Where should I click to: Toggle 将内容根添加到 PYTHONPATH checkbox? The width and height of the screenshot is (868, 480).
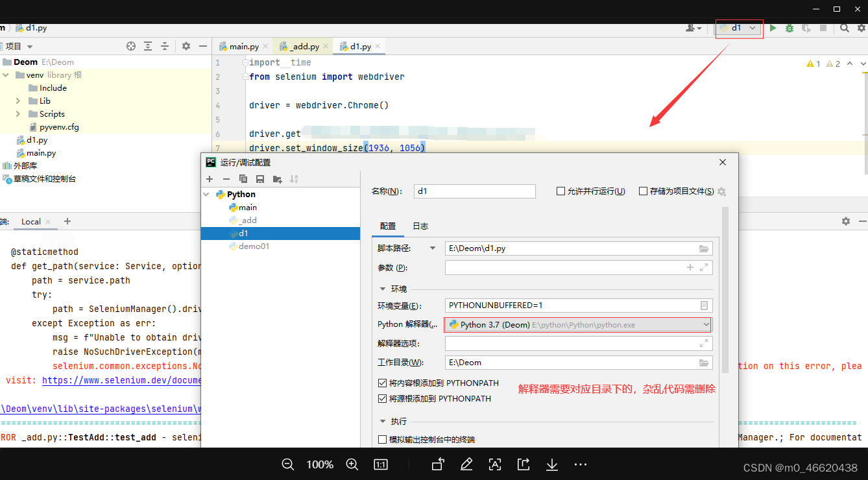382,383
